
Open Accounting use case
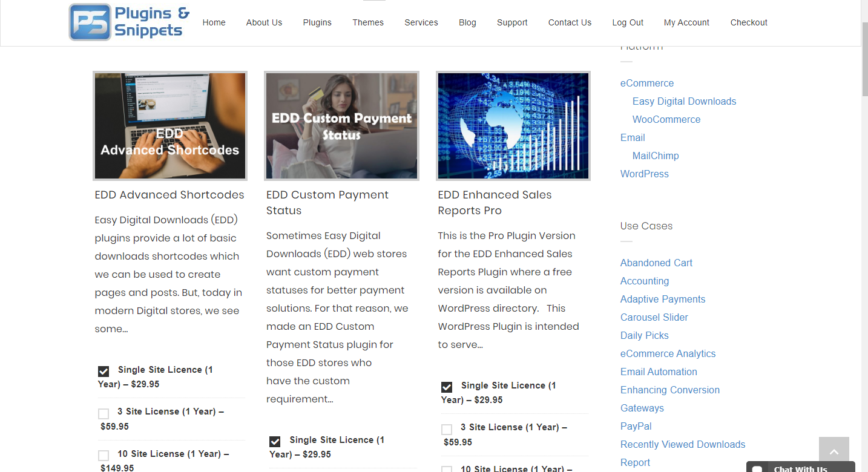pyautogui.click(x=645, y=281)
